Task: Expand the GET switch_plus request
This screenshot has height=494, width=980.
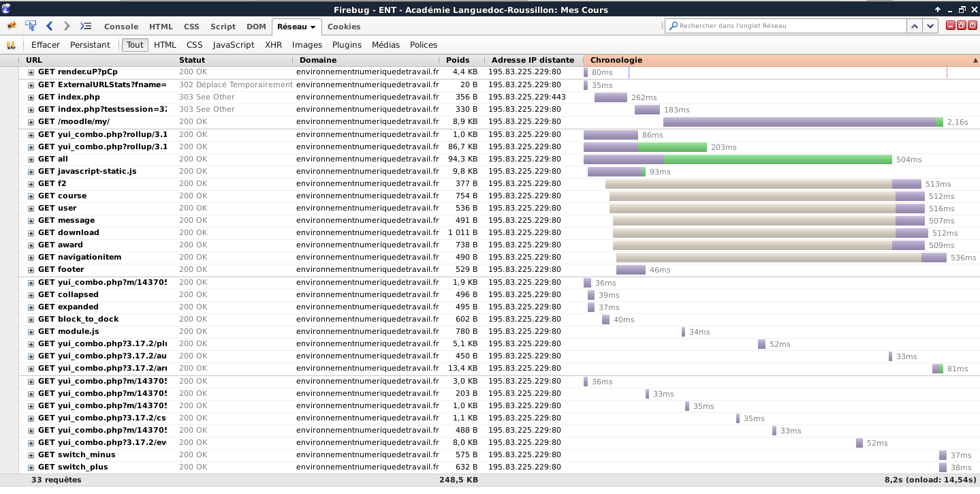Action: 31,467
